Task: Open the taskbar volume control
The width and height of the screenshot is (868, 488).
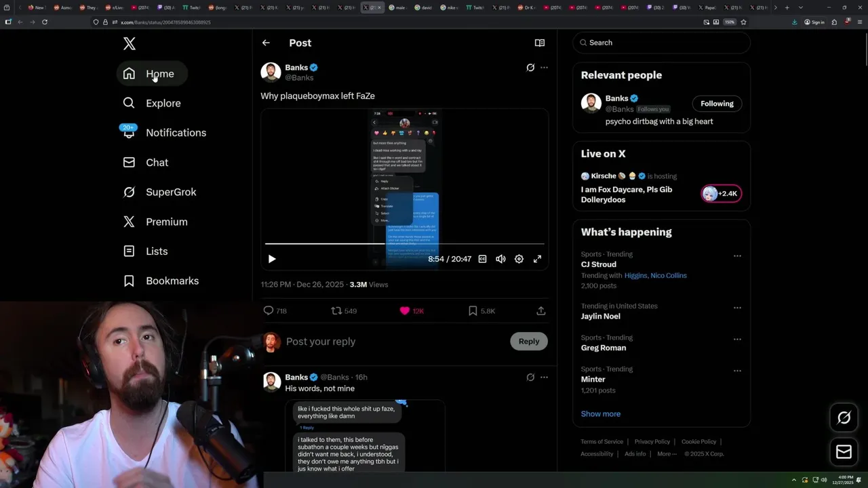Action: (824, 480)
